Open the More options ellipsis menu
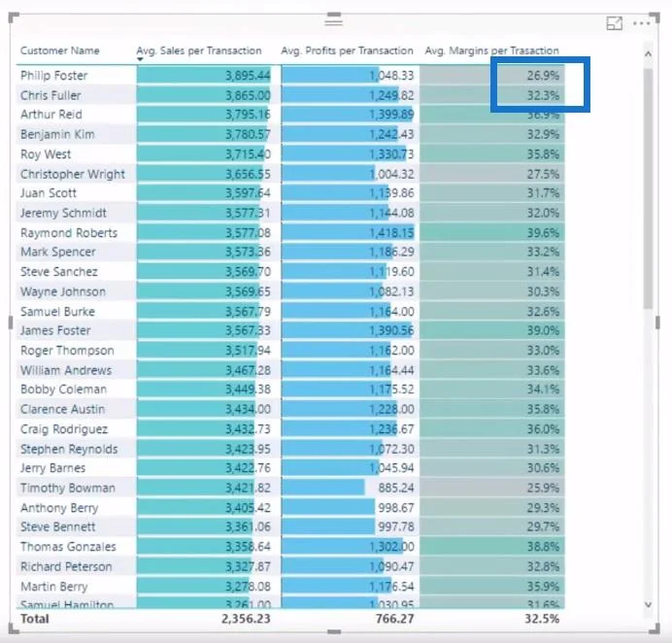 641,23
